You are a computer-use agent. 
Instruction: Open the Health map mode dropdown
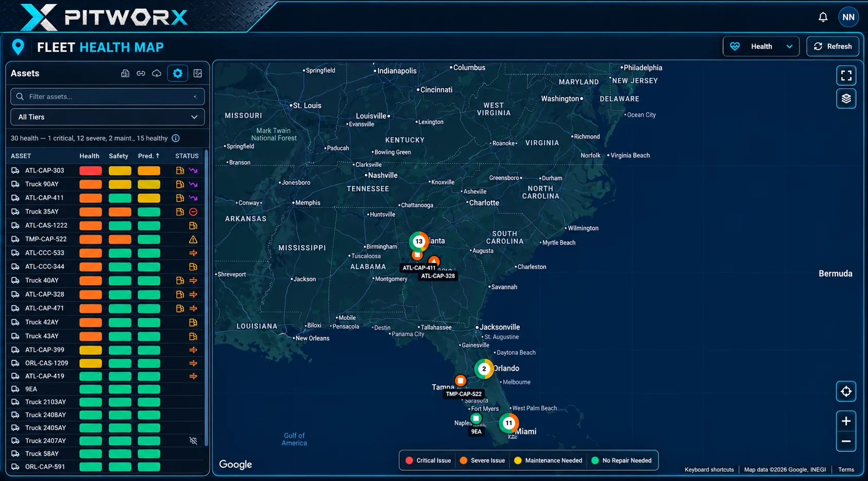(761, 46)
